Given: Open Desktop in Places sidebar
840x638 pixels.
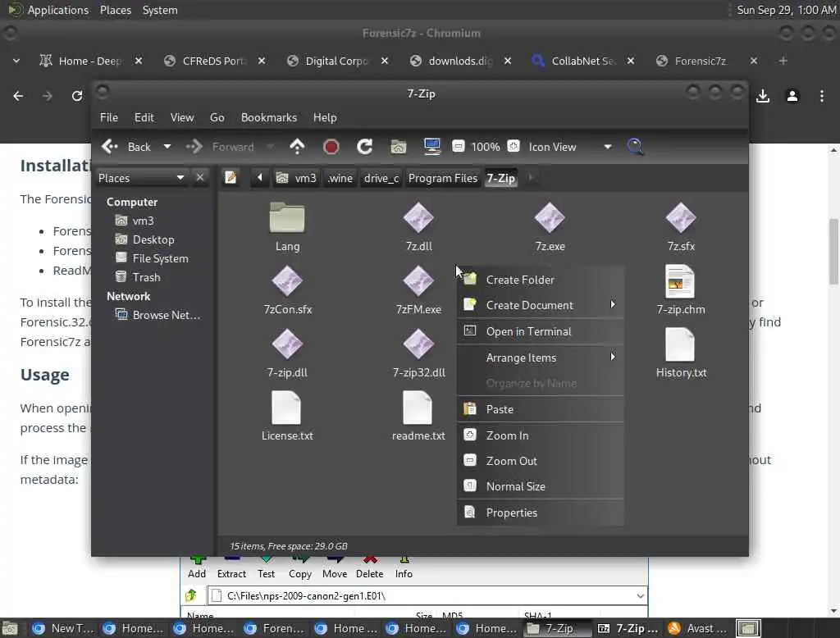Looking at the screenshot, I should pos(153,239).
